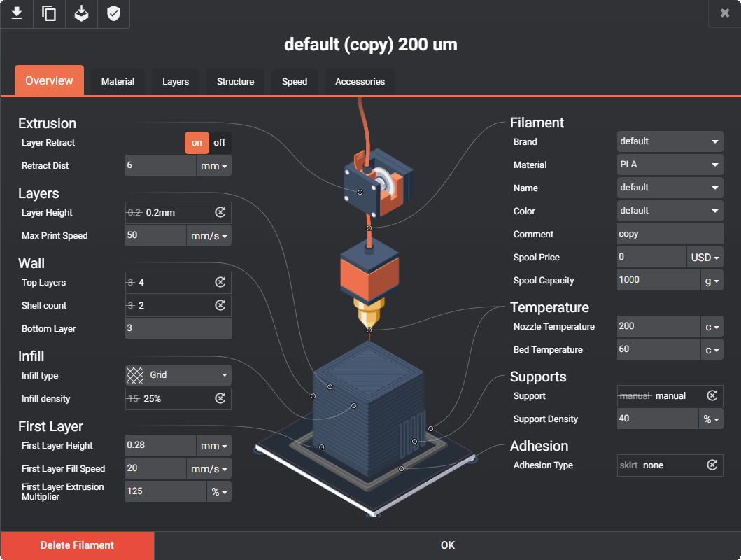The height and width of the screenshot is (560, 741).
Task: Click the Nozzle Temperature input field
Action: tap(658, 326)
